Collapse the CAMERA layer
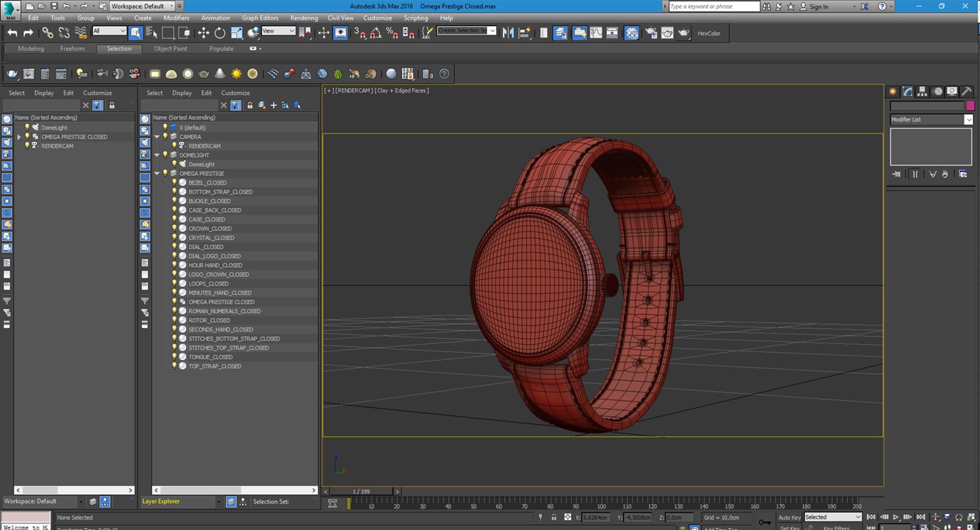 157,136
